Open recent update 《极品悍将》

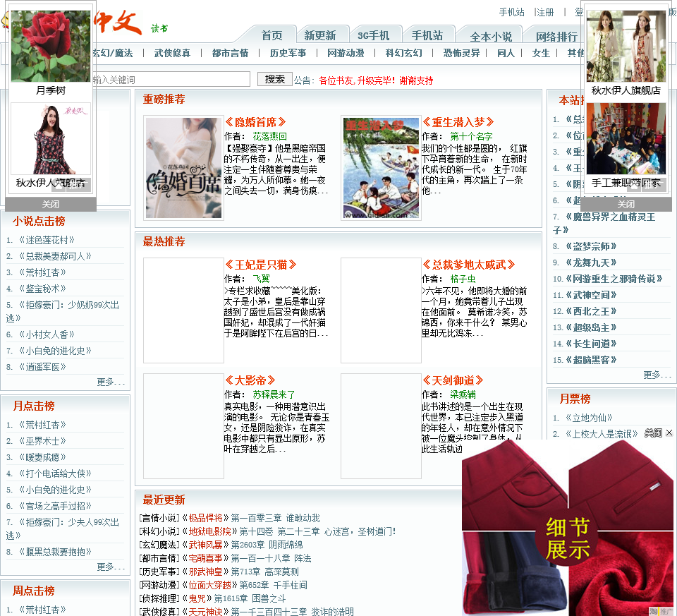coord(205,518)
